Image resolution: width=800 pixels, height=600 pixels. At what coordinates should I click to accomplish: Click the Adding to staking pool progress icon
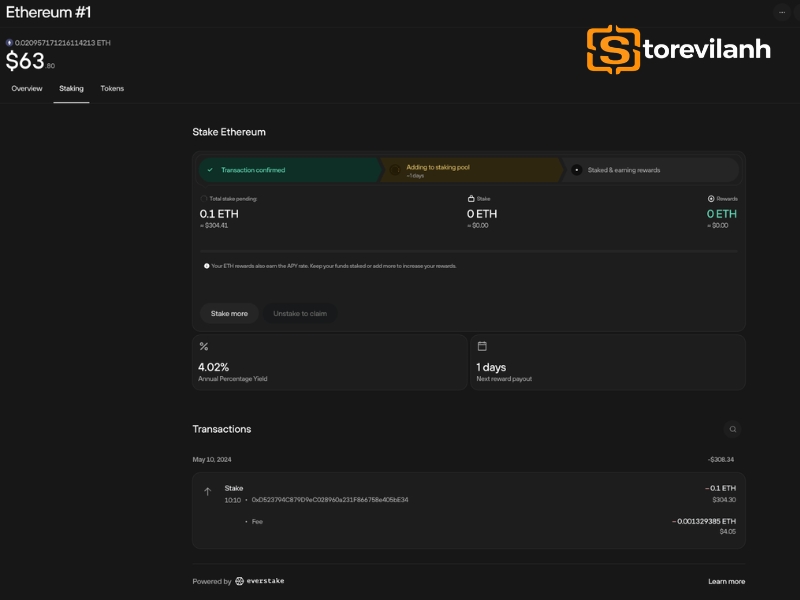click(395, 170)
